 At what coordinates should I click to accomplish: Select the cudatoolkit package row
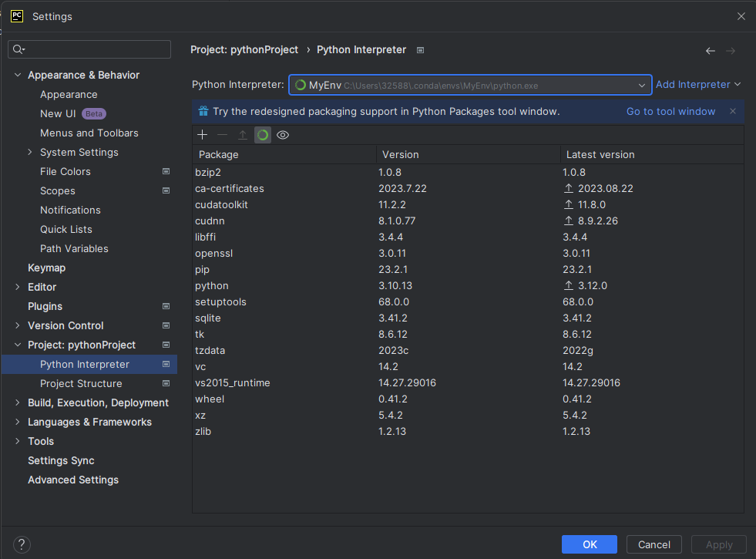click(x=468, y=204)
